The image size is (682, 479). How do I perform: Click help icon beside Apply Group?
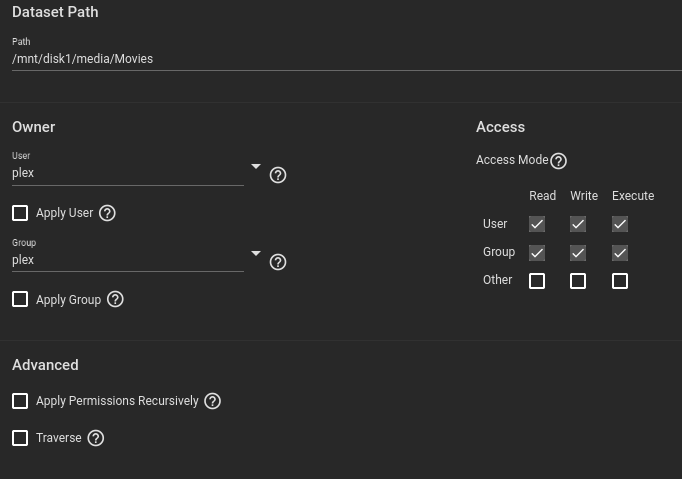pos(115,300)
